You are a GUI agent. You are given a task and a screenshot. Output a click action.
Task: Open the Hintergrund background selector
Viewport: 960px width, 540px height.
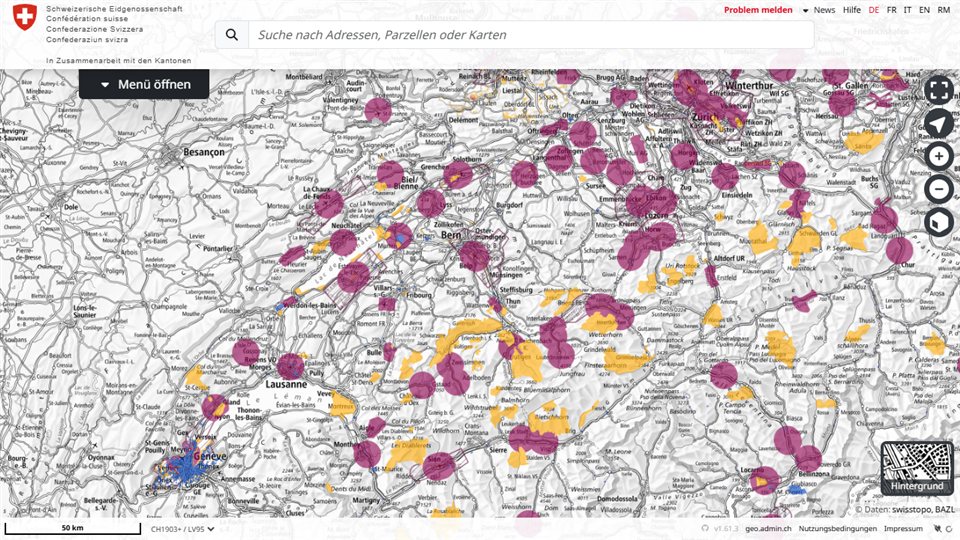click(917, 468)
